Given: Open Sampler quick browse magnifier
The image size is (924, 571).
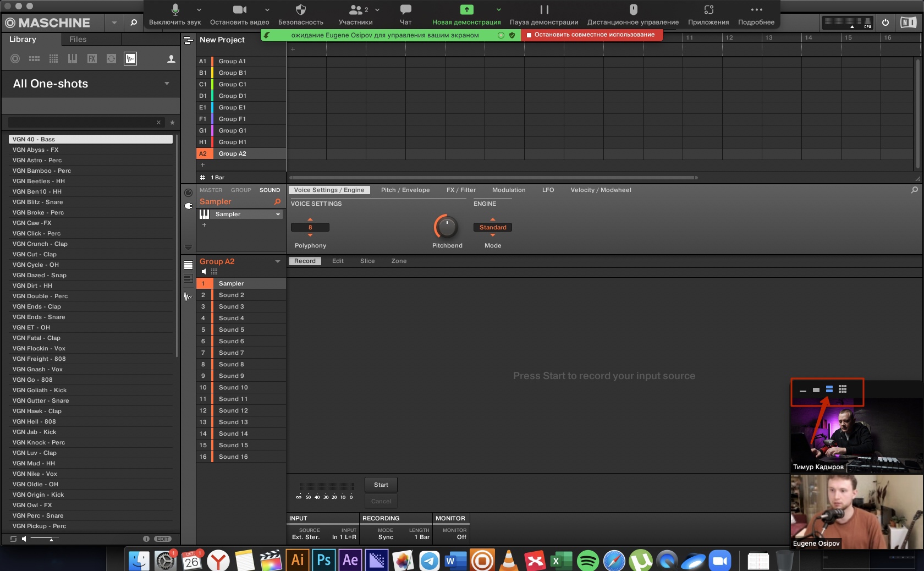Looking at the screenshot, I should coord(278,202).
